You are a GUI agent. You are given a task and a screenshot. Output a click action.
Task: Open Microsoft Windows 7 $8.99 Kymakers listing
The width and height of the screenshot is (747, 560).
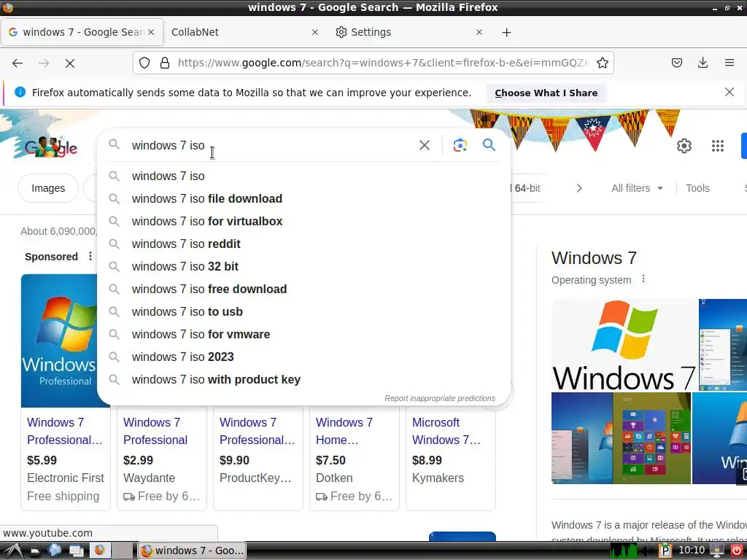(x=446, y=431)
